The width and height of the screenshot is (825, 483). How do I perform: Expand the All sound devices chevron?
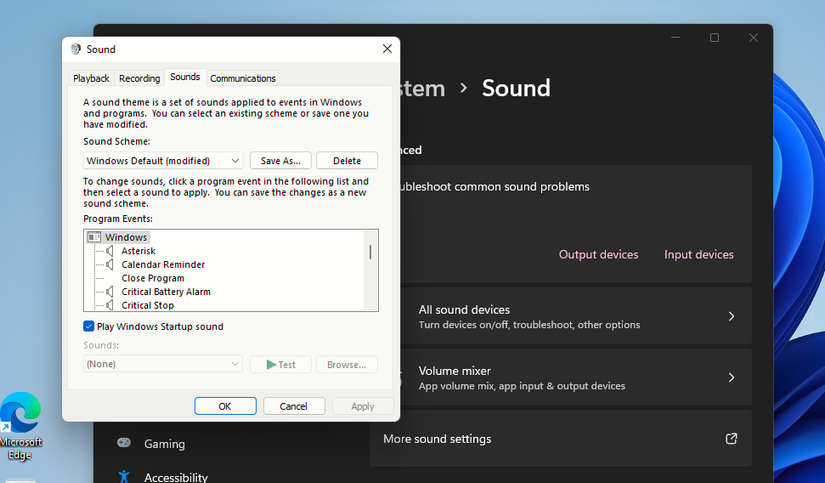[x=731, y=317]
